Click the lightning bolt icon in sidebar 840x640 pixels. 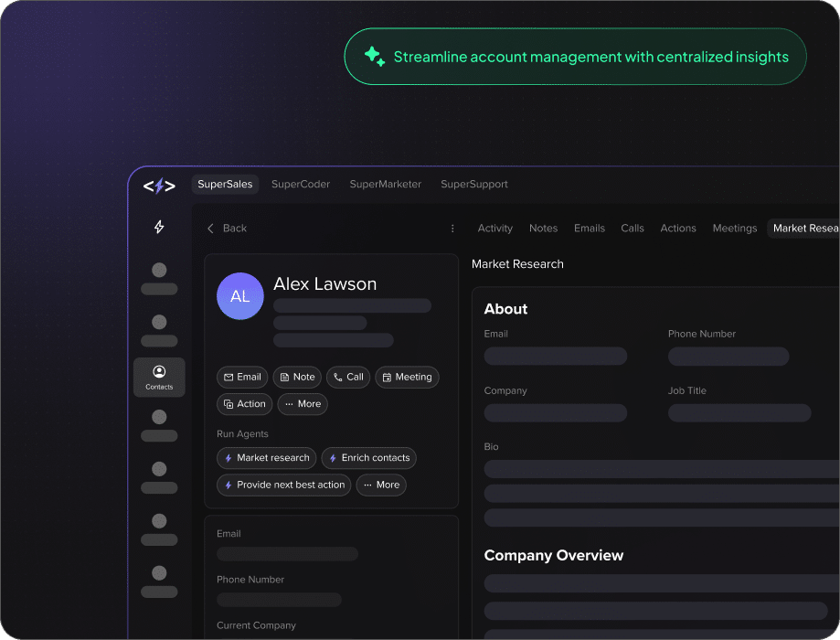159,227
